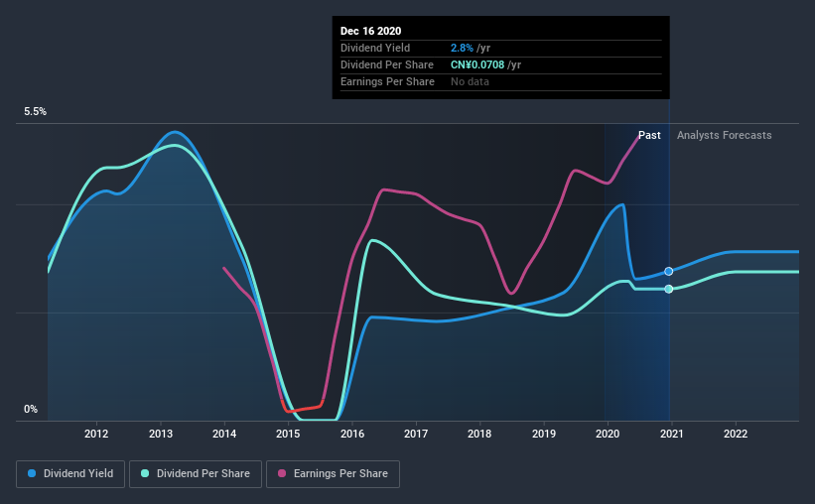This screenshot has width=815, height=504.
Task: Click the 2017 x-axis label
Action: click(x=416, y=434)
